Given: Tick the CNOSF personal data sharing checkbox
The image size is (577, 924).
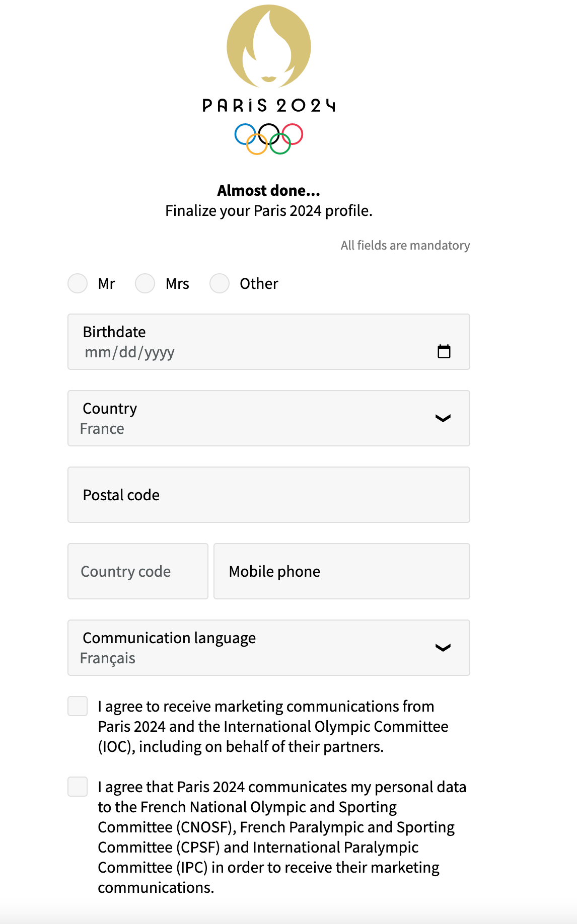Looking at the screenshot, I should click(78, 787).
